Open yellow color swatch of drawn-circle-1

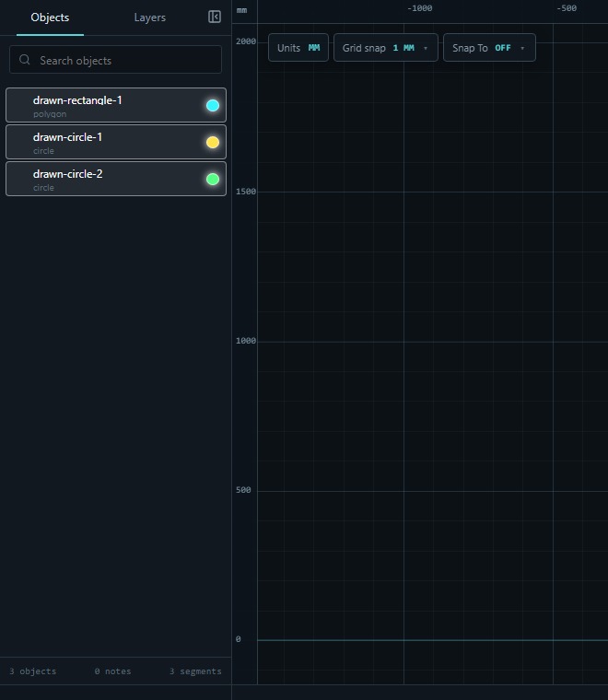(213, 143)
